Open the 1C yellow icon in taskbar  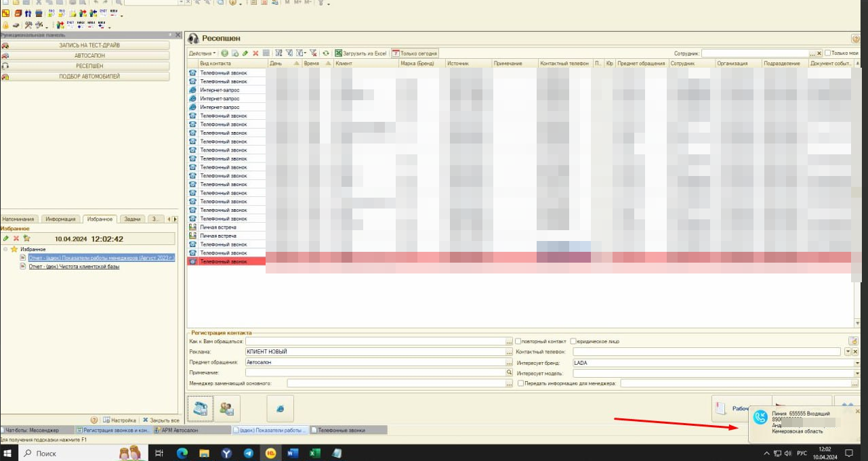(270, 453)
